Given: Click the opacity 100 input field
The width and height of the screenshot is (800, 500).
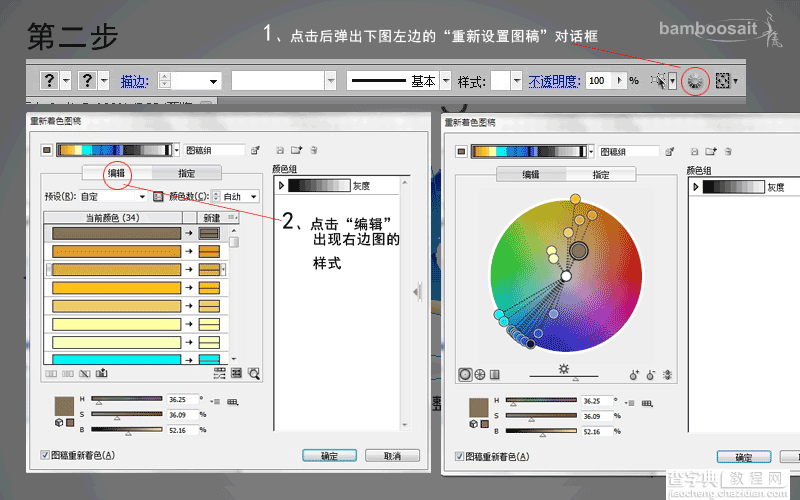Looking at the screenshot, I should click(600, 81).
